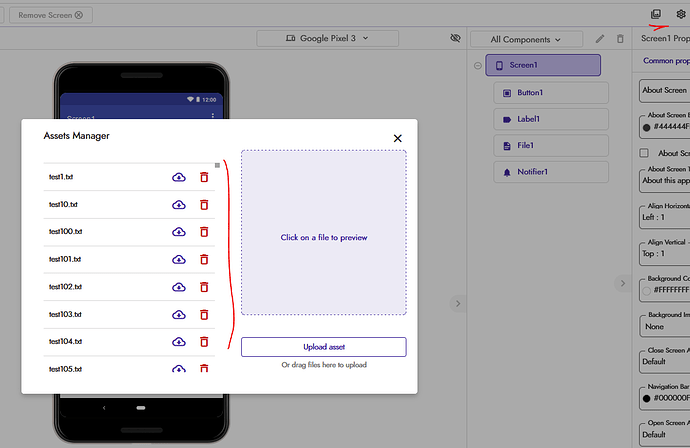The height and width of the screenshot is (448, 690).
Task: Download test103.txt asset
Action: click(179, 315)
